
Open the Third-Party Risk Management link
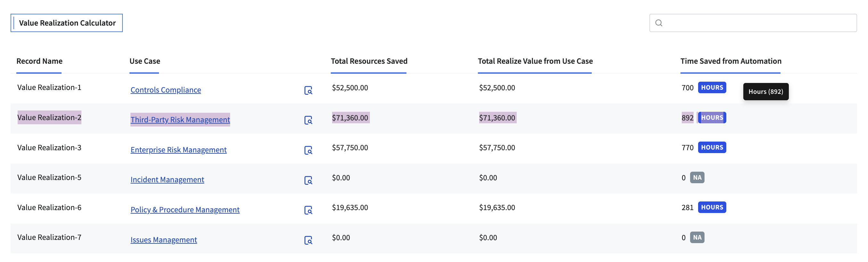[x=180, y=119]
